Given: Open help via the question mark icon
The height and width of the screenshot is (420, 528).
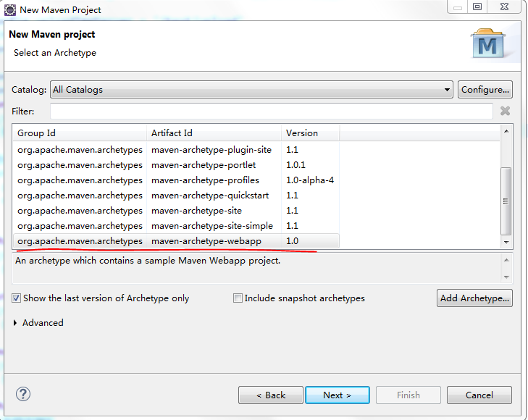Looking at the screenshot, I should 23,394.
